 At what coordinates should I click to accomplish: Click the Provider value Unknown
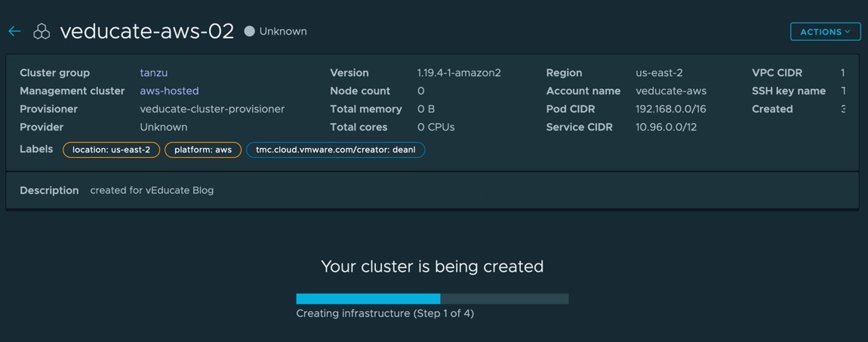164,128
